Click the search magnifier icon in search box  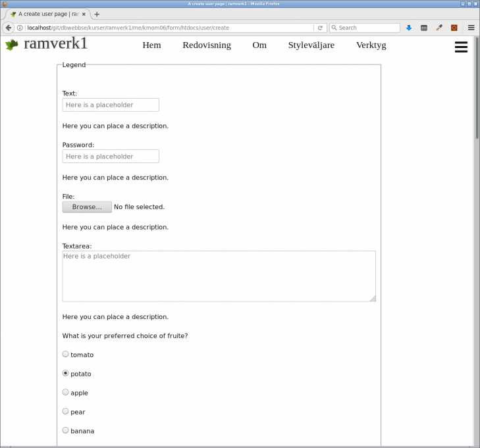coord(334,28)
